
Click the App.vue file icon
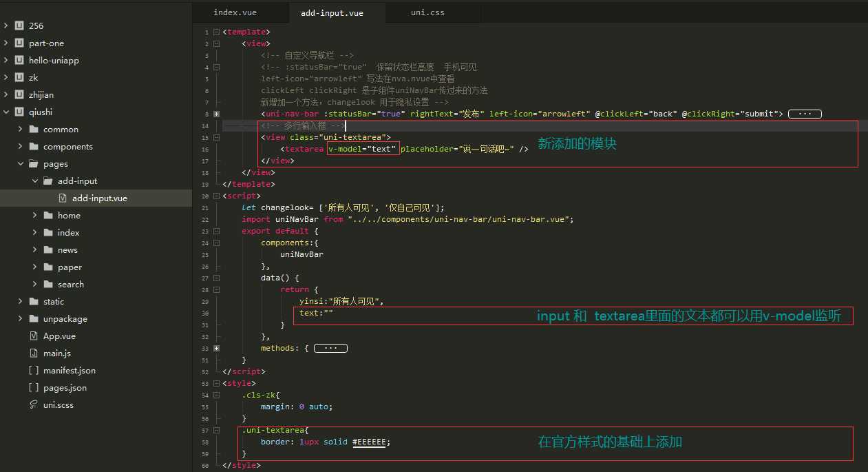34,336
